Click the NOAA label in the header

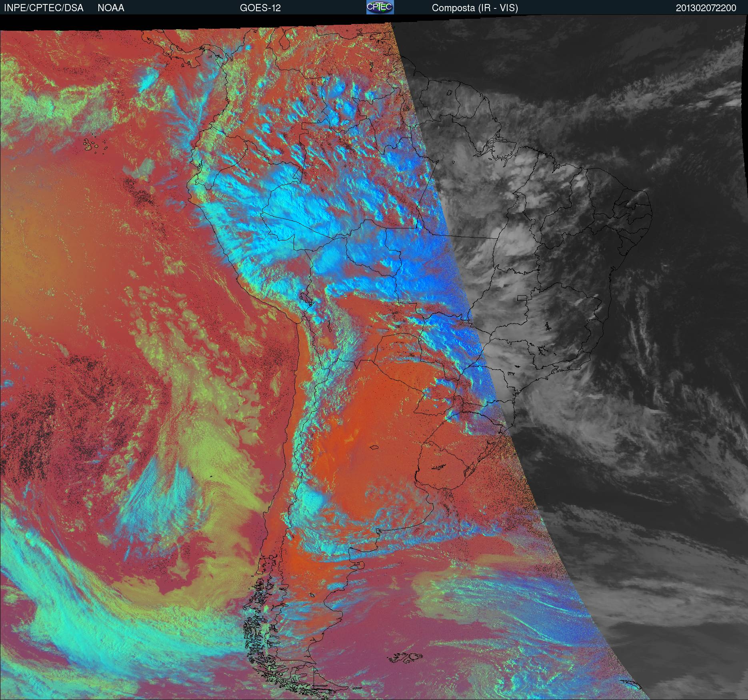click(x=111, y=8)
